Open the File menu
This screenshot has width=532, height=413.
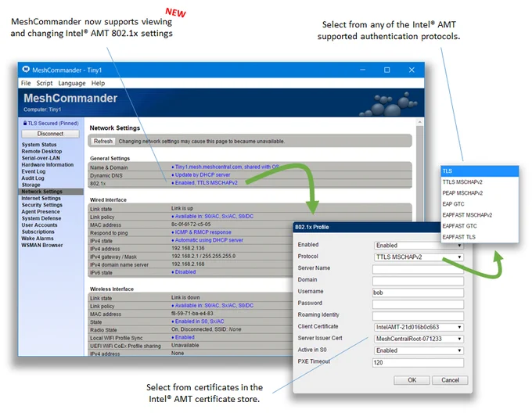26,83
